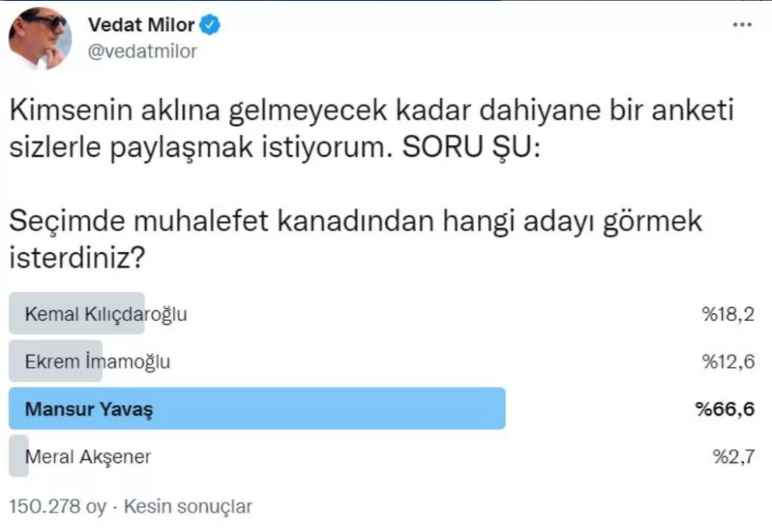Click the 150.278 oy vote count

[x=57, y=506]
